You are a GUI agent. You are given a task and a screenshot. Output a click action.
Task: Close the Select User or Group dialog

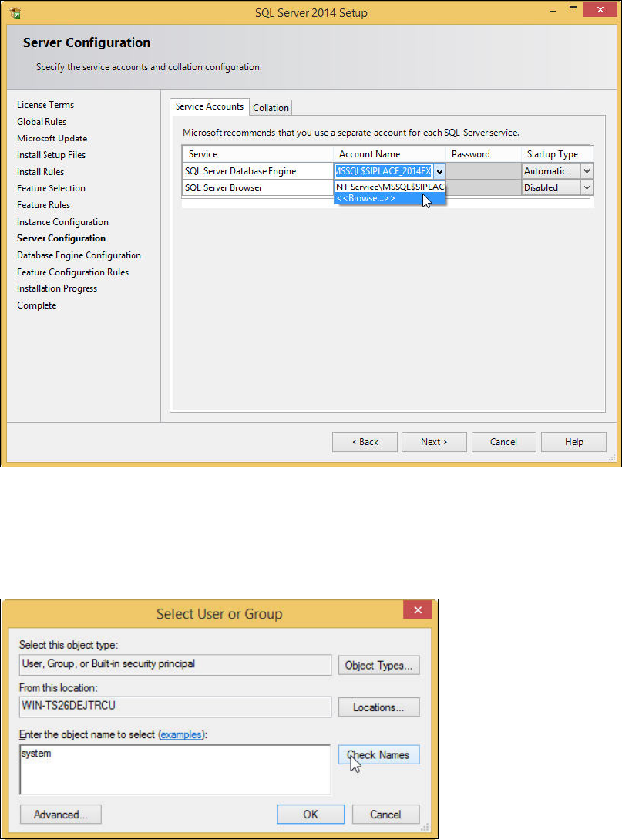pyautogui.click(x=418, y=610)
